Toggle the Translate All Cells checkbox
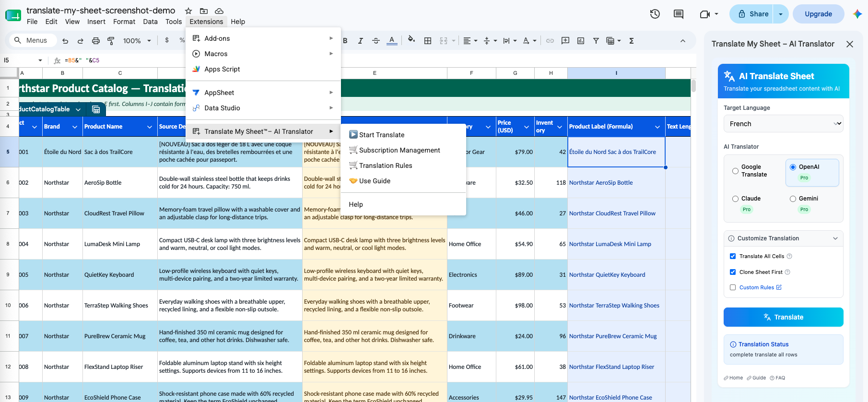This screenshot has width=868, height=402. pos(733,256)
